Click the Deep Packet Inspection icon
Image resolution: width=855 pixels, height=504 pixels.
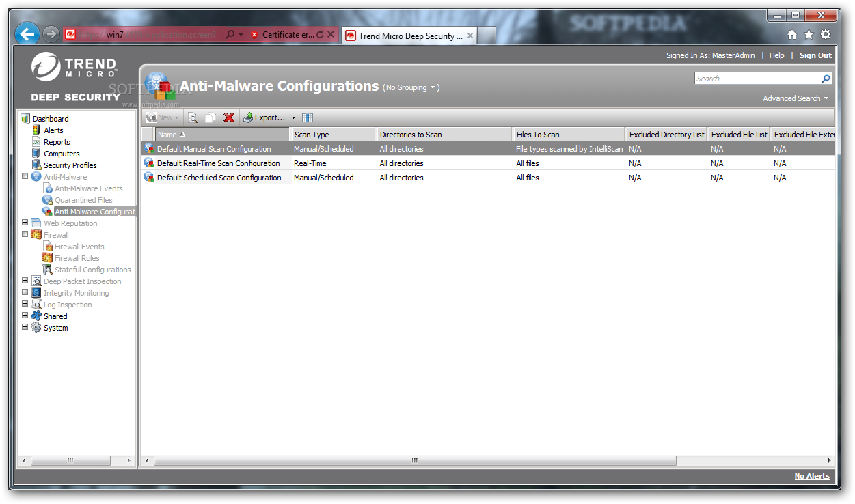[x=36, y=281]
